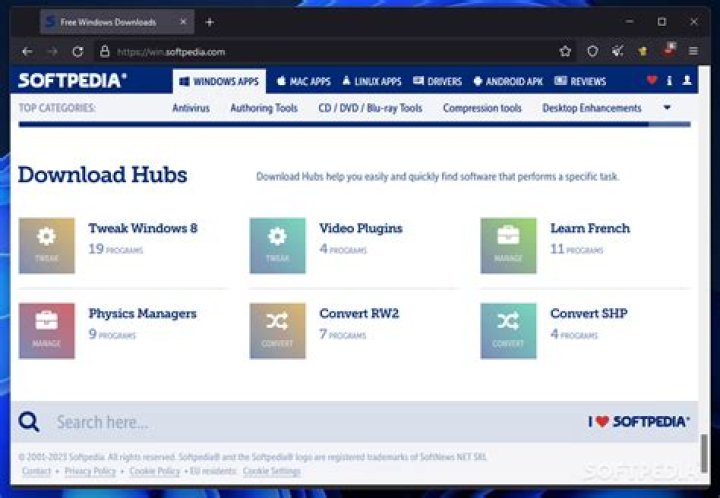This screenshot has width=720, height=498.
Task: Open the Antivirus category
Action: pyautogui.click(x=191, y=108)
